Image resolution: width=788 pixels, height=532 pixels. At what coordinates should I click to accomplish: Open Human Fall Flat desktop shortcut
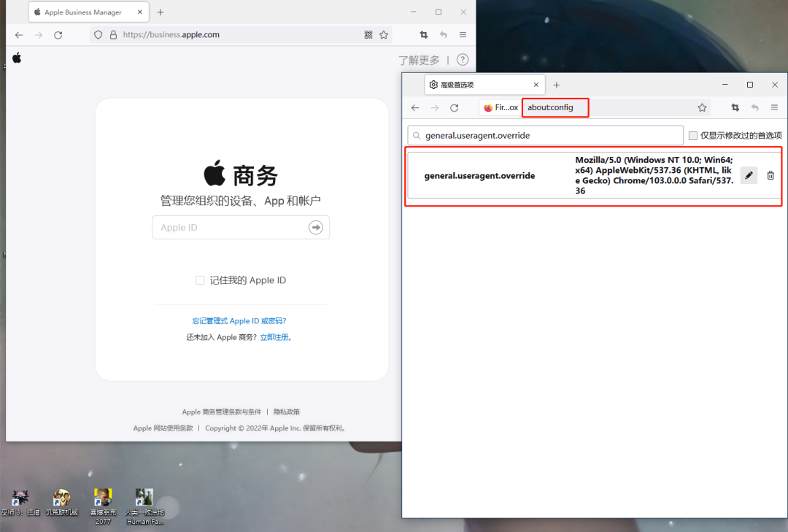[144, 507]
